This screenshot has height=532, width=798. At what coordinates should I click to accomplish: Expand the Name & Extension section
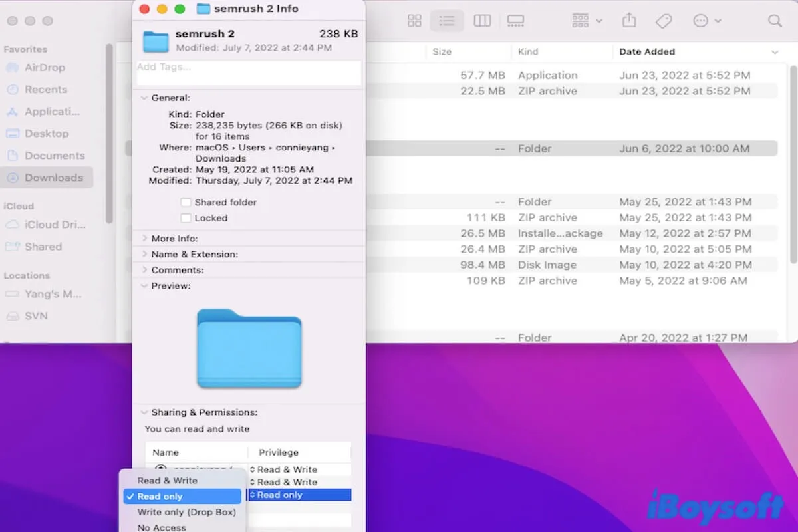pos(145,254)
